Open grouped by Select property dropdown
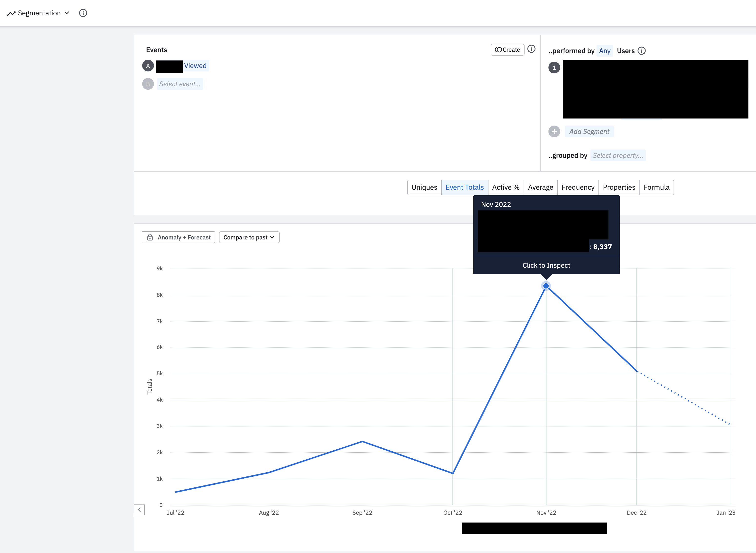Image resolution: width=756 pixels, height=553 pixels. tap(617, 156)
